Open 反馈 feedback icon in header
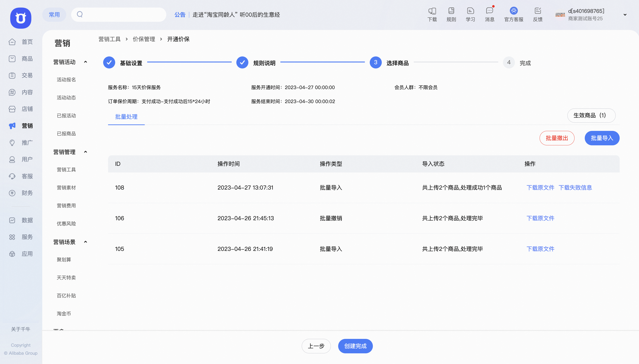 click(538, 11)
